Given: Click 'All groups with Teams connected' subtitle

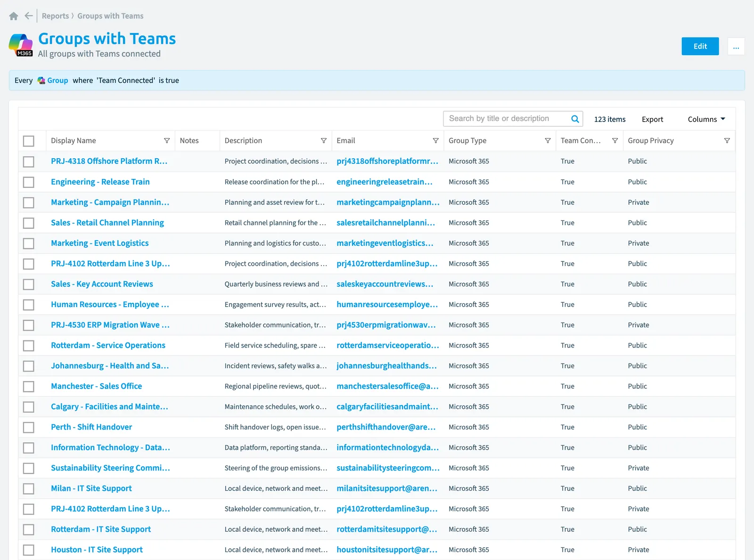Looking at the screenshot, I should [99, 54].
